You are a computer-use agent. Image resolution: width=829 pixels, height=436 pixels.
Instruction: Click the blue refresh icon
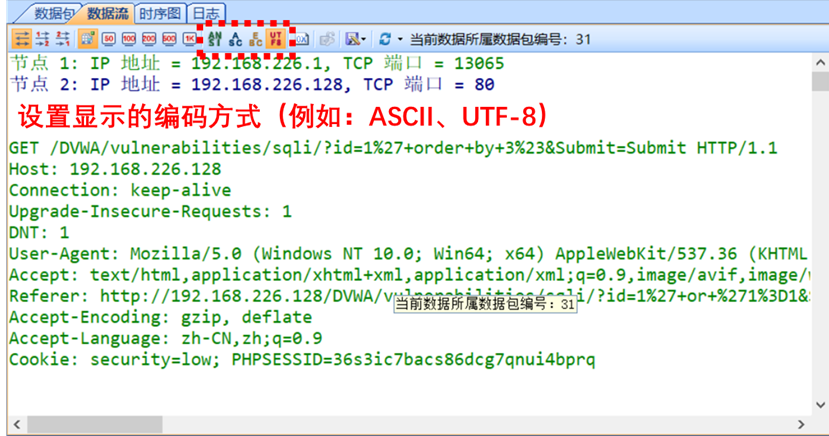(x=385, y=39)
